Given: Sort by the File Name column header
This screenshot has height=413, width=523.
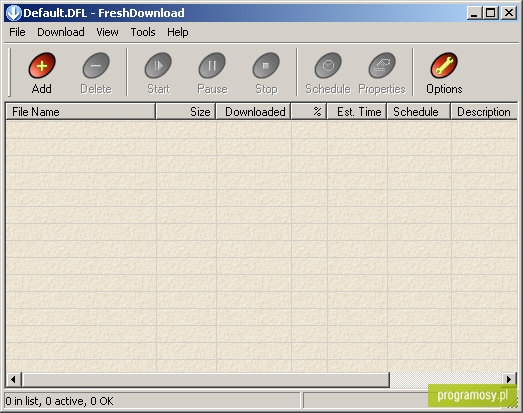Looking at the screenshot, I should point(81,111).
